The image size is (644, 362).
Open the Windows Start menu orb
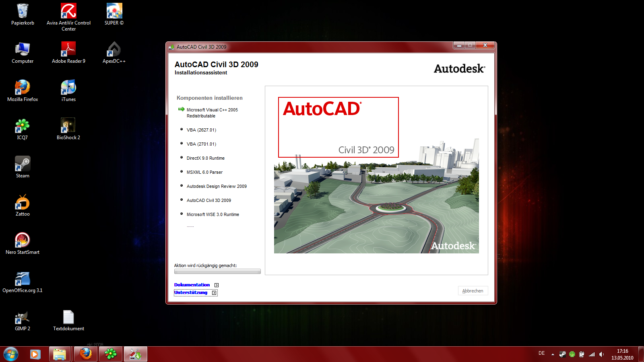11,354
